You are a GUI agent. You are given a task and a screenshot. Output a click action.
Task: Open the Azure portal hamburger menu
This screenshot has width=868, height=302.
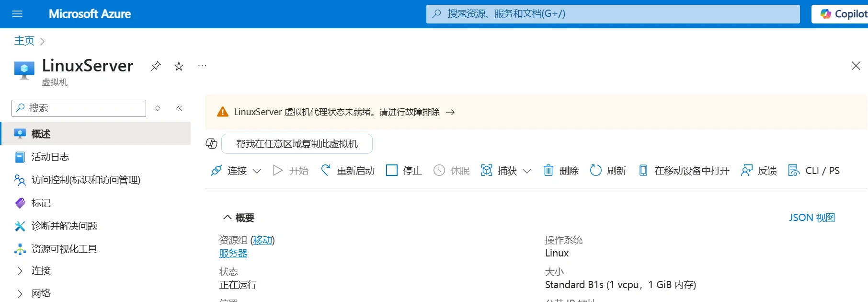(x=17, y=14)
